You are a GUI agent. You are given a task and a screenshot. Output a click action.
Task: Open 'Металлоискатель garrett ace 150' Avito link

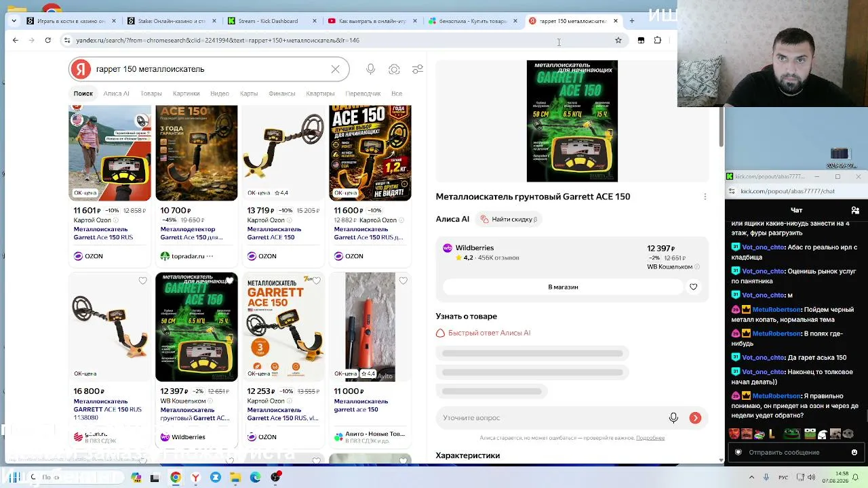point(361,405)
